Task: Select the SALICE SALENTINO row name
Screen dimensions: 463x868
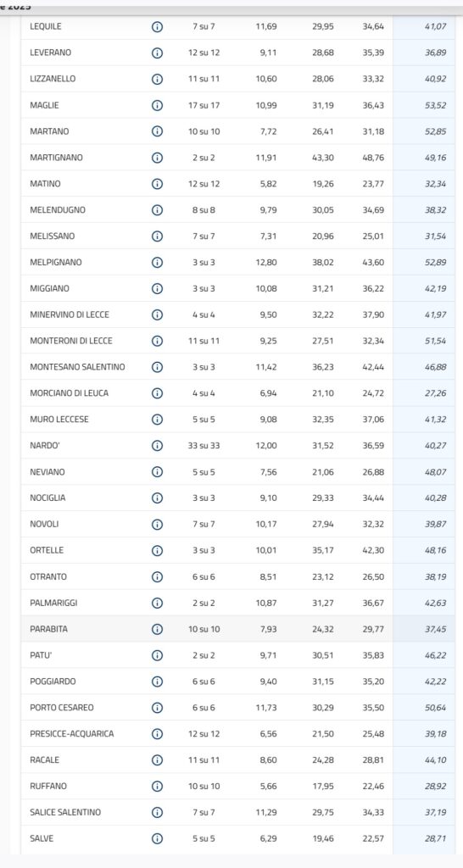Action: pyautogui.click(x=65, y=813)
